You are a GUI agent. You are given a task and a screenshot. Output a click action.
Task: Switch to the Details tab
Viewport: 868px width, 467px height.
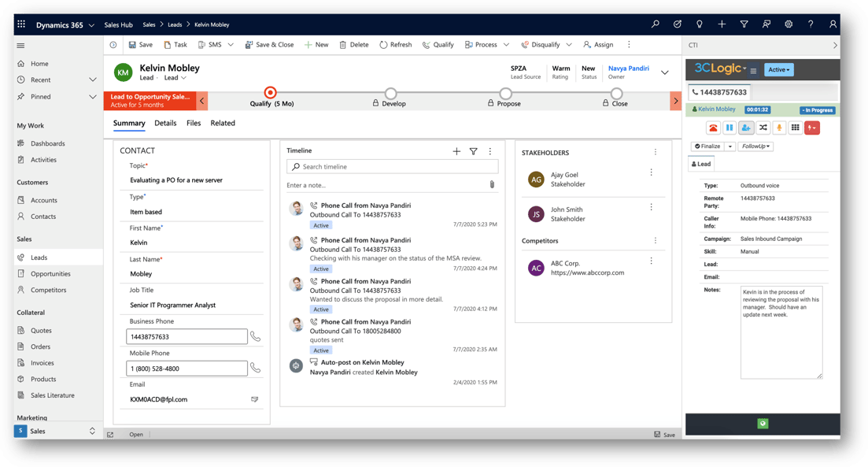(x=165, y=123)
